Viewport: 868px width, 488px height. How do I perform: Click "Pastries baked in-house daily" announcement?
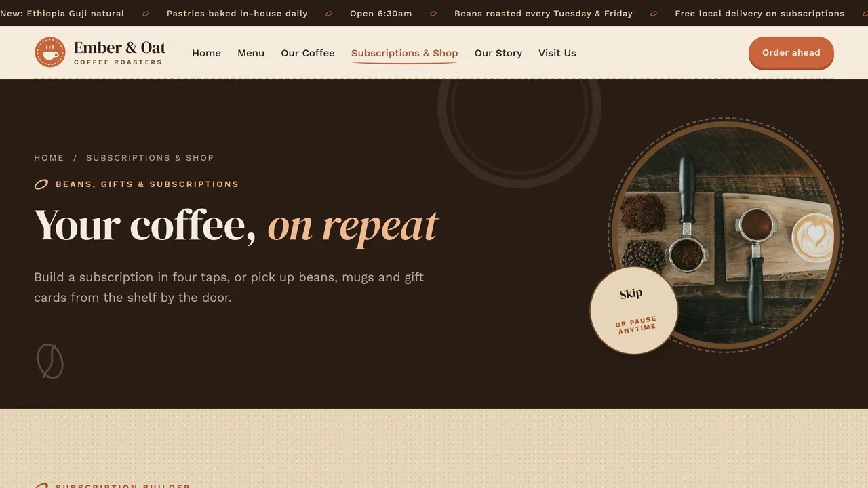(237, 14)
